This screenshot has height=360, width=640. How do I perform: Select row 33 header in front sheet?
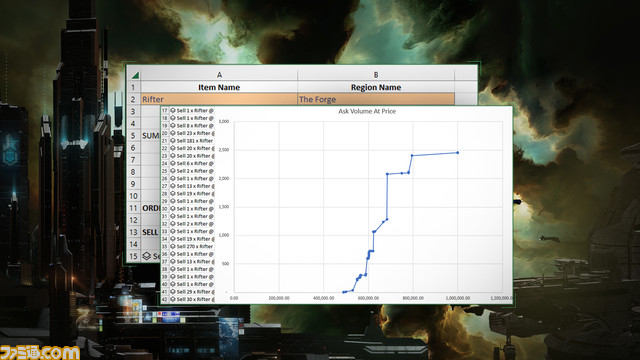click(x=164, y=231)
